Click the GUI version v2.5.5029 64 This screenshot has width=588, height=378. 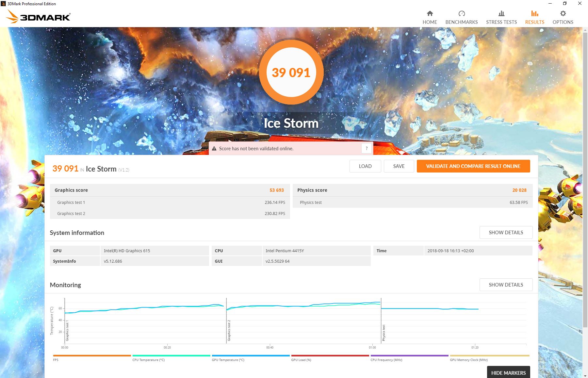[x=277, y=261]
